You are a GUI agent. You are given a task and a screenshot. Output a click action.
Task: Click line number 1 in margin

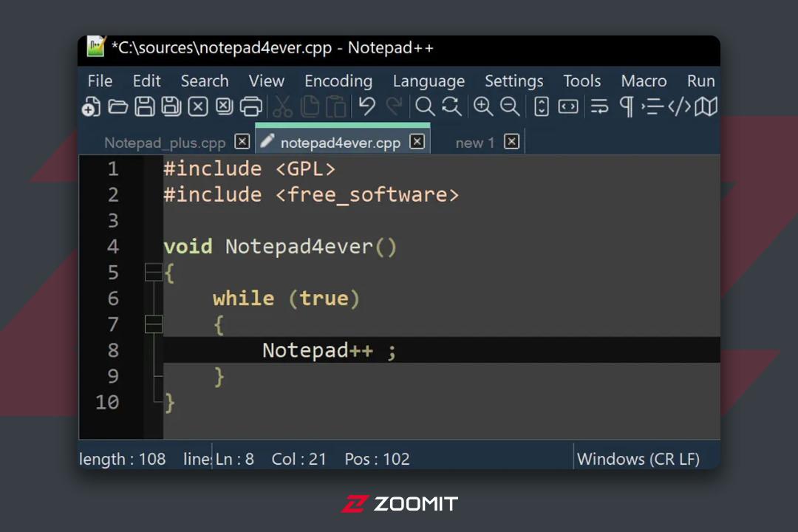coord(113,168)
